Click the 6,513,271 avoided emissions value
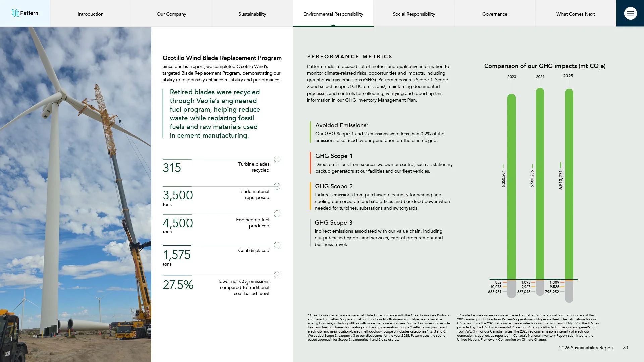The height and width of the screenshot is (362, 644). click(561, 180)
